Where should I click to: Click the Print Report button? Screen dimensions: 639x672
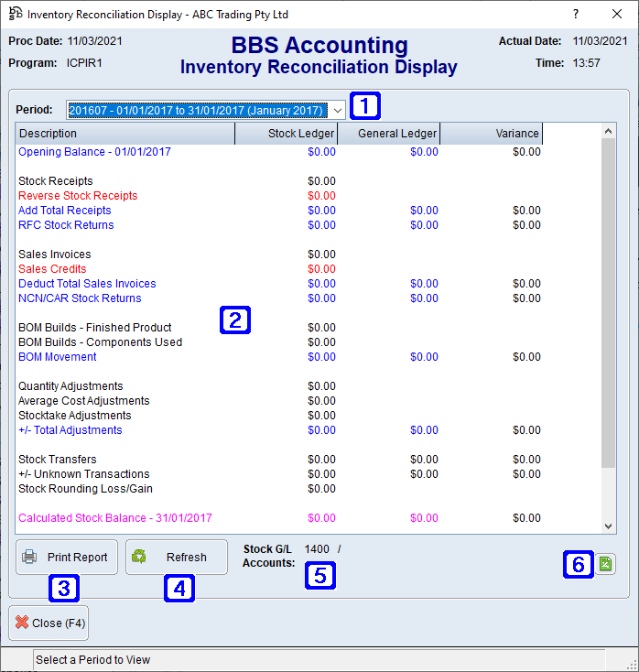tap(67, 557)
